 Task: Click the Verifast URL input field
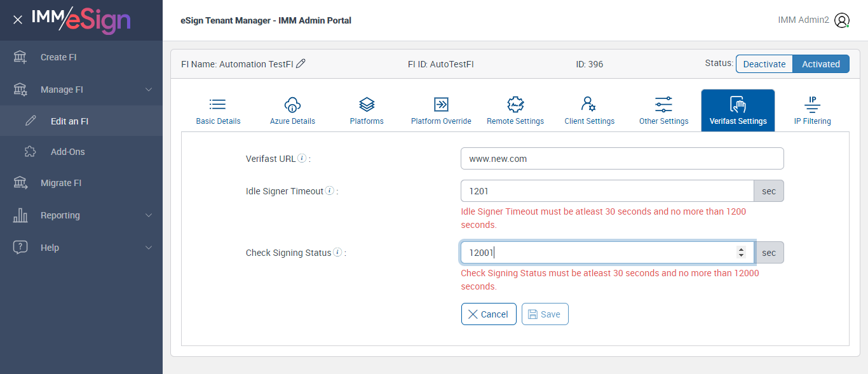tap(621, 159)
